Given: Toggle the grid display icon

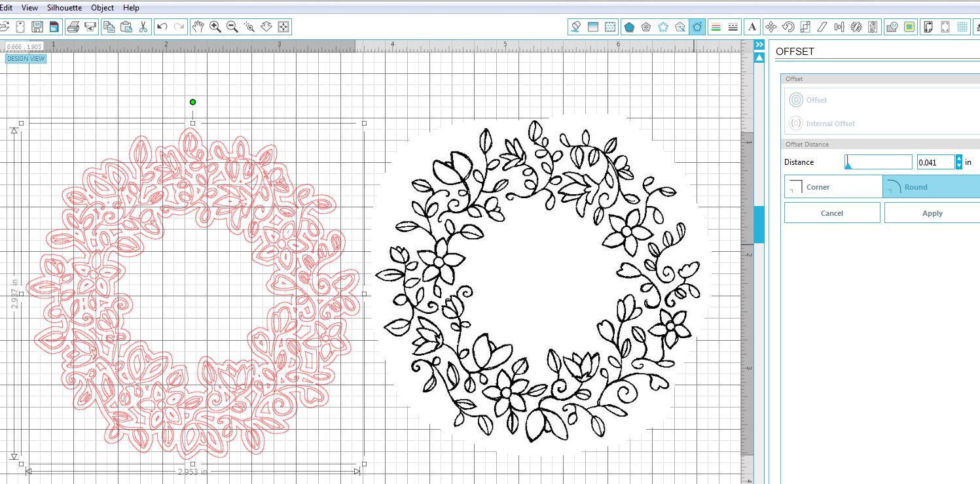Looking at the screenshot, I should (x=962, y=27).
